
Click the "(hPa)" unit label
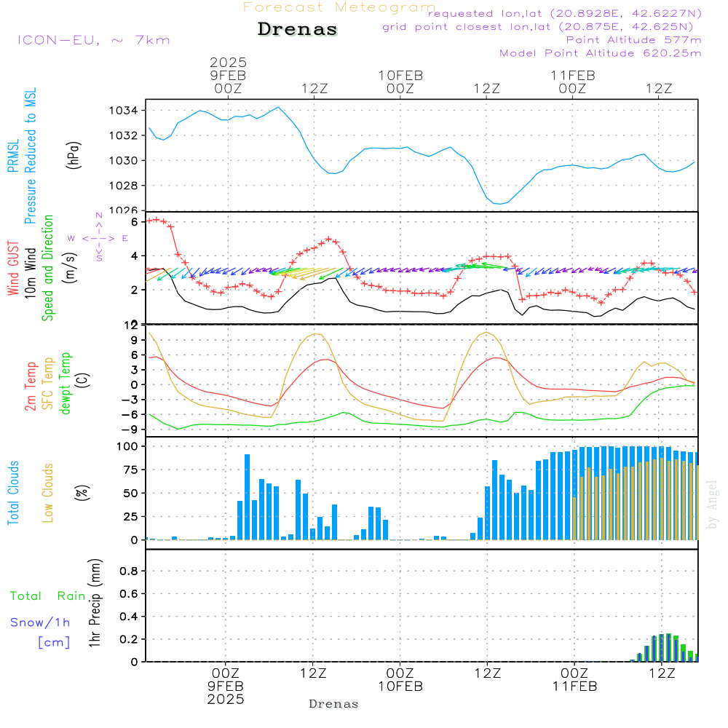(x=74, y=155)
